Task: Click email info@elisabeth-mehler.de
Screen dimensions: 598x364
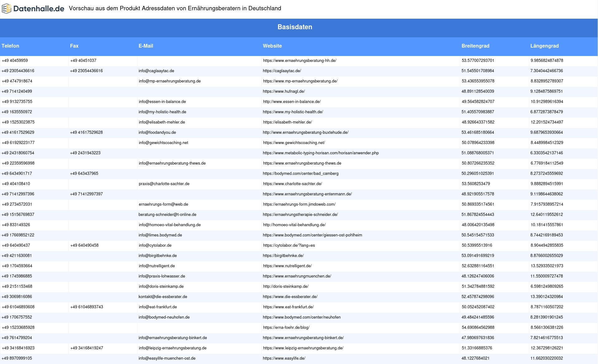Action: [x=162, y=122]
